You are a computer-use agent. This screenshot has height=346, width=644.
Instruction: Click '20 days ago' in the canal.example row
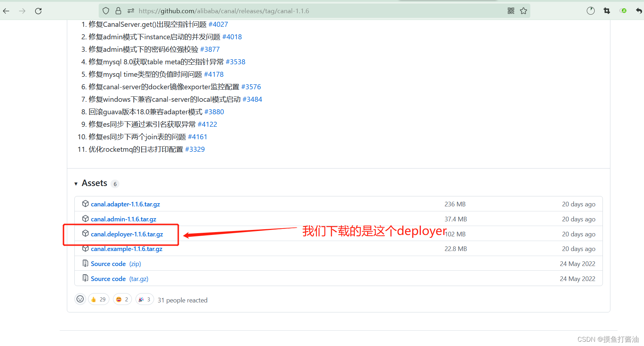(579, 249)
